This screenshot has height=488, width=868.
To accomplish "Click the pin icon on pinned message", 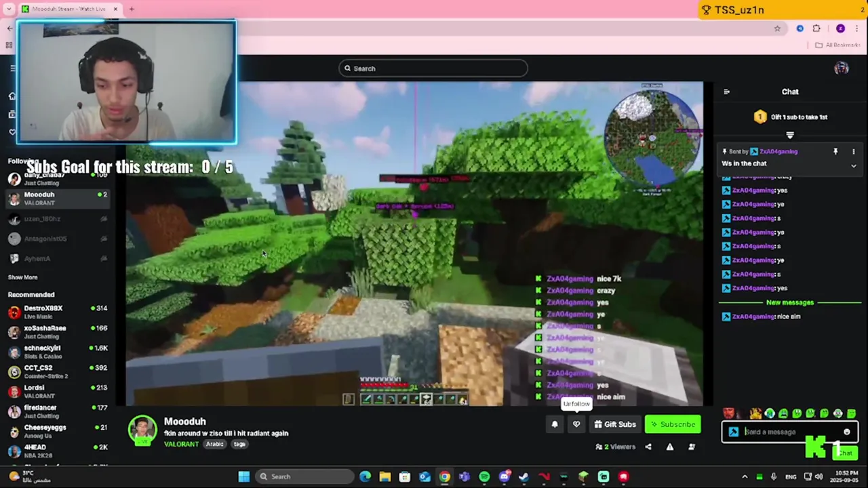I will (x=835, y=152).
